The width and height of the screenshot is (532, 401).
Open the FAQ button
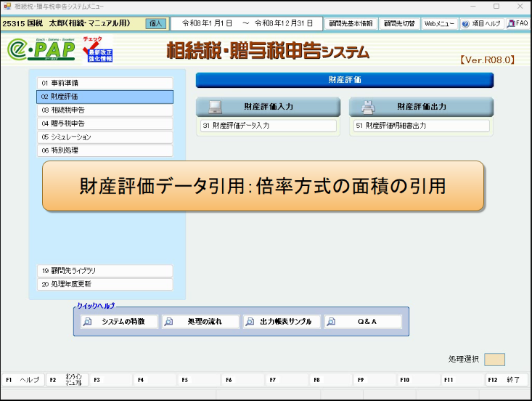(518, 23)
